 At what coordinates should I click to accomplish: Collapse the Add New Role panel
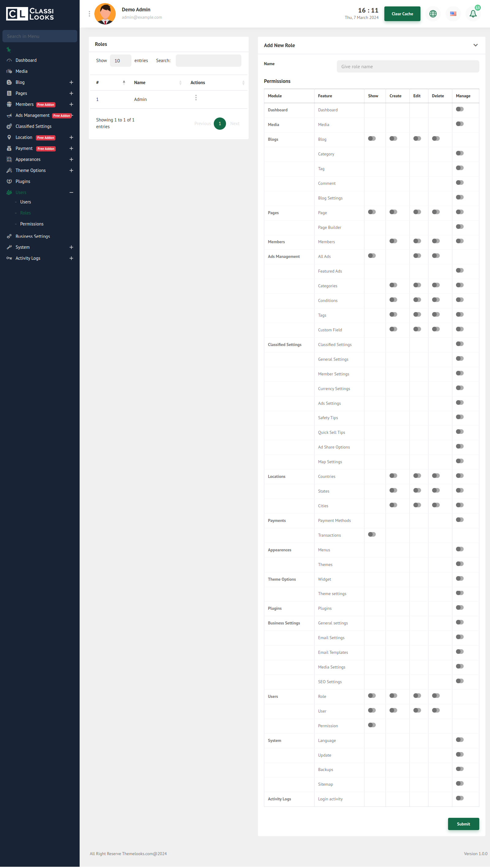[x=475, y=45]
